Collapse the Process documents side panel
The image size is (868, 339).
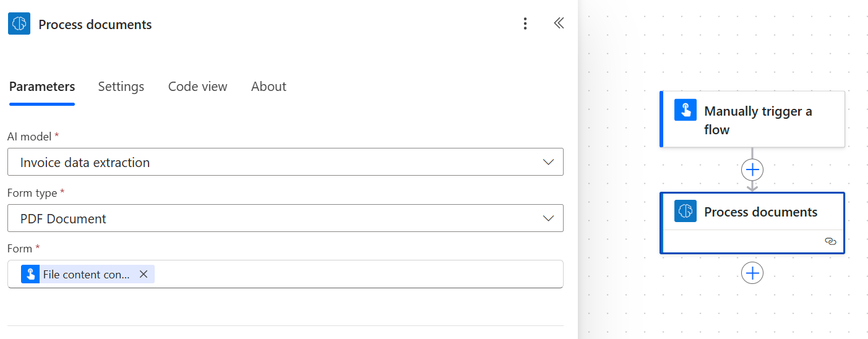pyautogui.click(x=559, y=24)
